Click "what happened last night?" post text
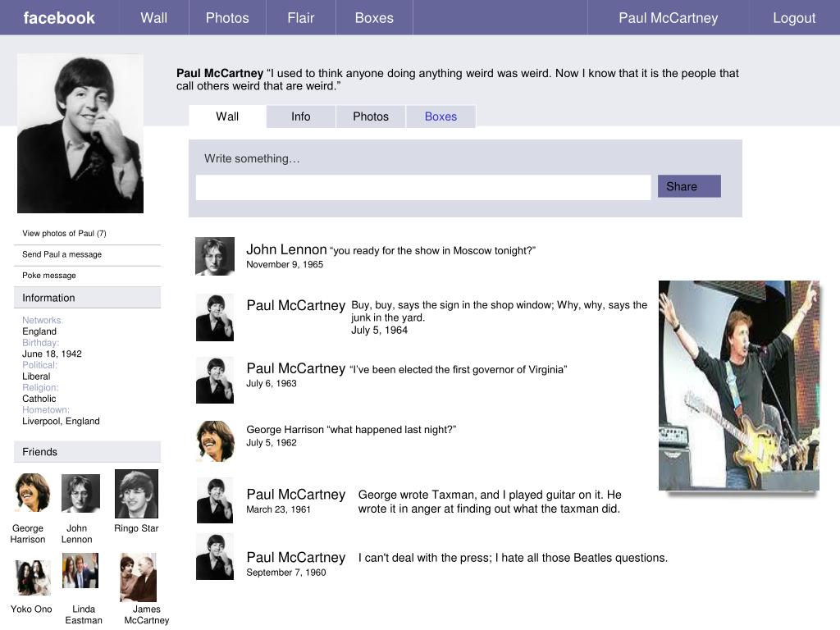The image size is (840, 630). point(392,430)
